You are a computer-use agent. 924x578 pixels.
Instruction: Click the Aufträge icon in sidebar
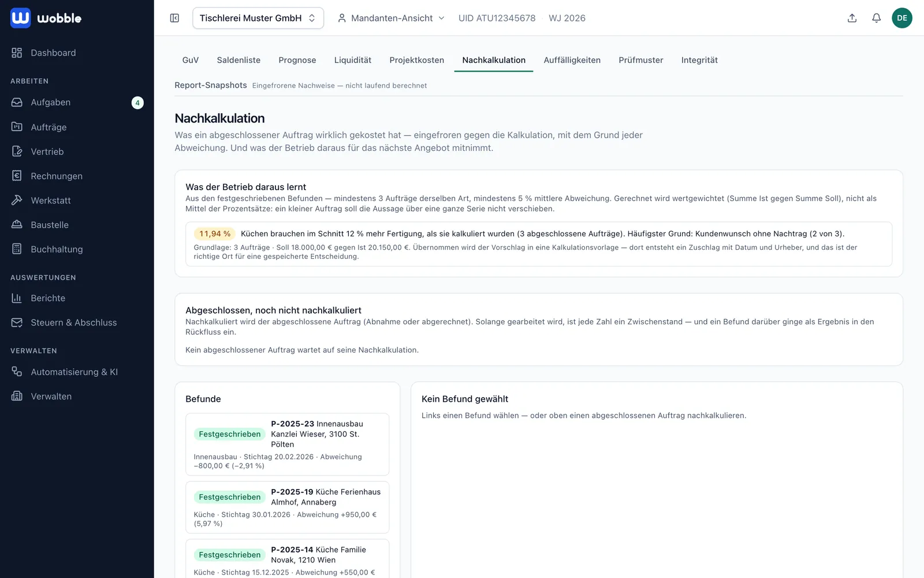click(x=17, y=127)
